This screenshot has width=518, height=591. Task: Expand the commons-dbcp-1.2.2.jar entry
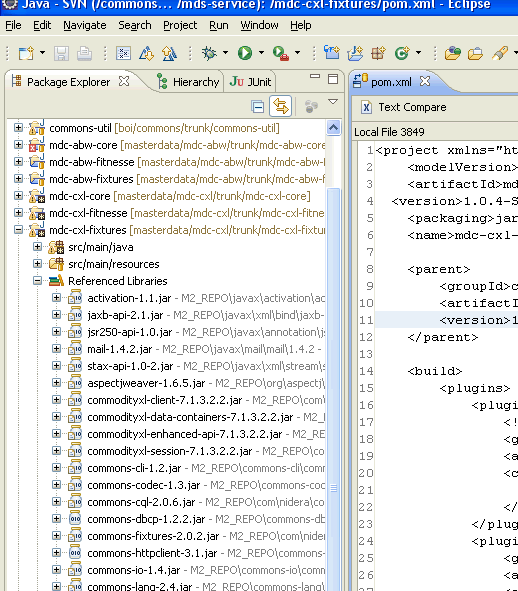[x=56, y=519]
